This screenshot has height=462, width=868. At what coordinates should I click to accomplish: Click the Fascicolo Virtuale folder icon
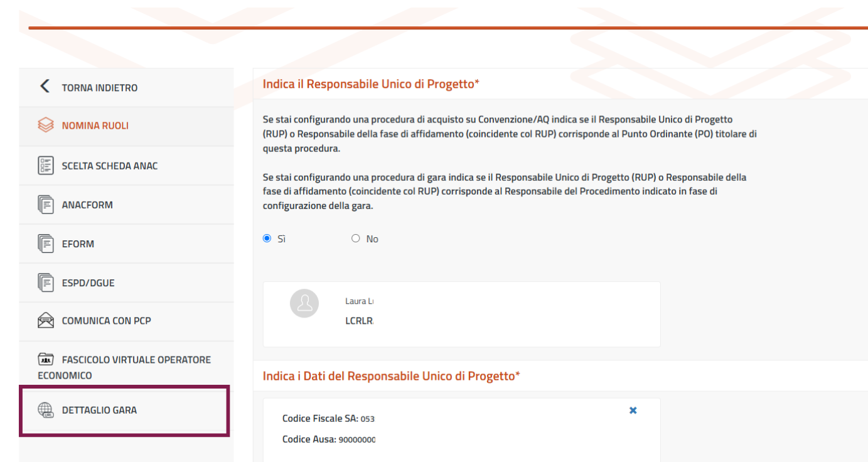click(x=46, y=360)
